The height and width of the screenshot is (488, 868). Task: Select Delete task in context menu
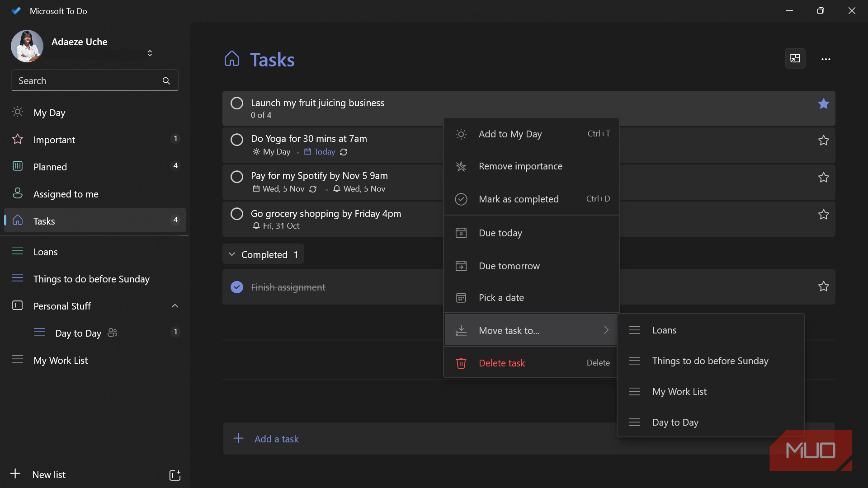531,363
